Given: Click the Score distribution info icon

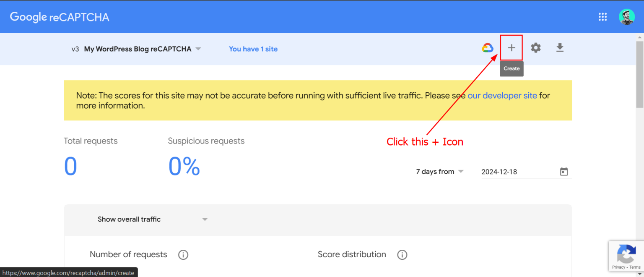Looking at the screenshot, I should tap(402, 255).
